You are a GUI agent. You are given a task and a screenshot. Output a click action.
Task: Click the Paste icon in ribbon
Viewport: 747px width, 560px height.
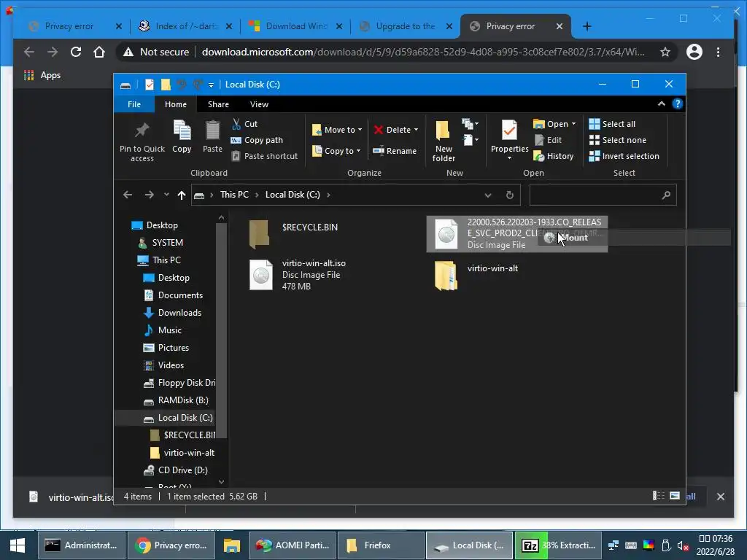click(212, 131)
